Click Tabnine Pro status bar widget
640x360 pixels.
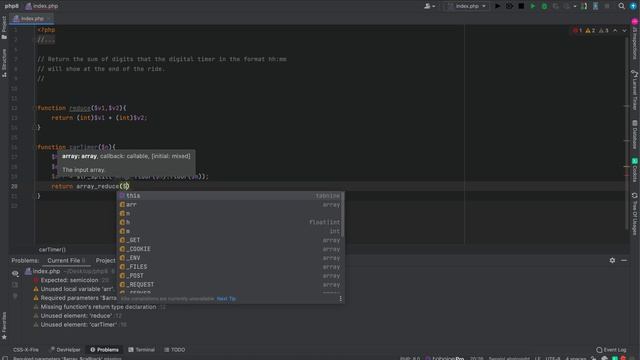pyautogui.click(x=444, y=358)
